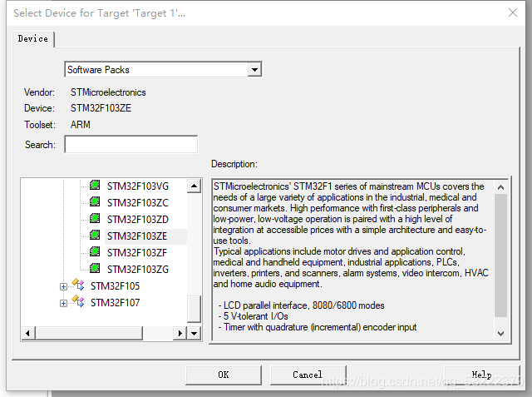
Task: Click the Description vertical scrollbar thumb
Action: 500,256
